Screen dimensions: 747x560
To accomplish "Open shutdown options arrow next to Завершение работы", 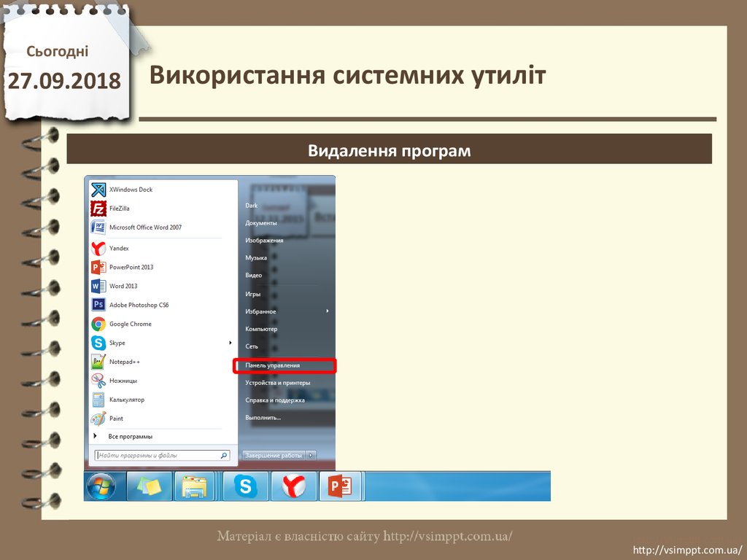I will point(311,455).
